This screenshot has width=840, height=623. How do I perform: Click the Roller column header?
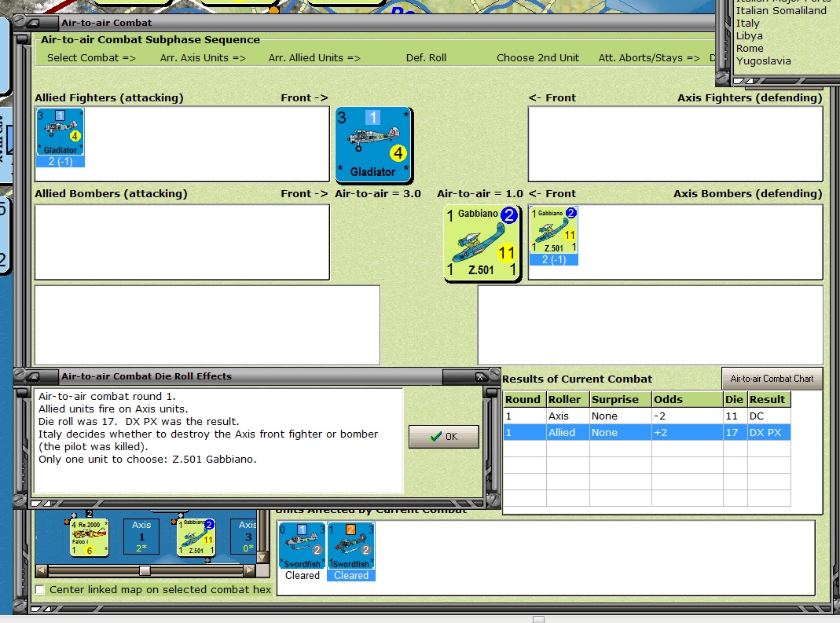[567, 399]
